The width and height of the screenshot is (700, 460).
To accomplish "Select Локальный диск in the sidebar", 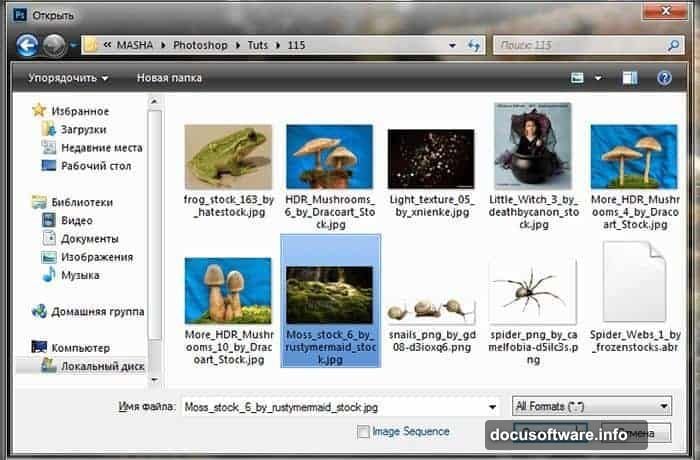I will coord(102,366).
